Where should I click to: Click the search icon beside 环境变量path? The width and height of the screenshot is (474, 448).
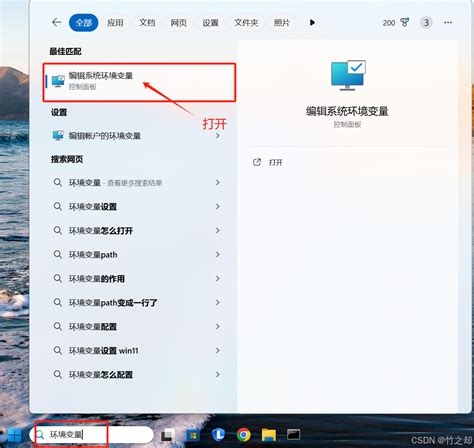(x=58, y=255)
